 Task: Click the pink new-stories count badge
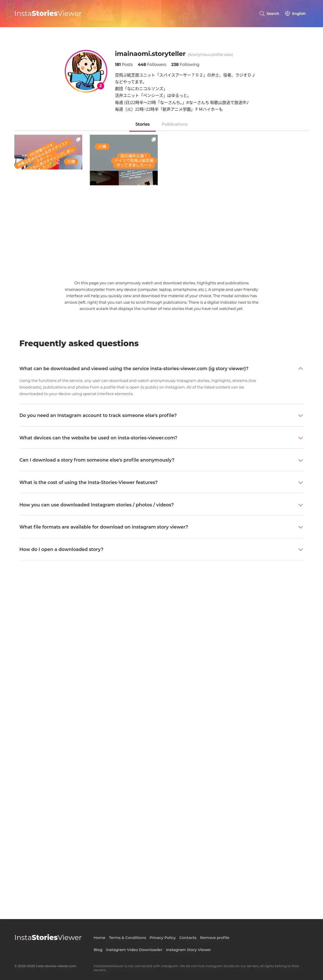click(100, 86)
